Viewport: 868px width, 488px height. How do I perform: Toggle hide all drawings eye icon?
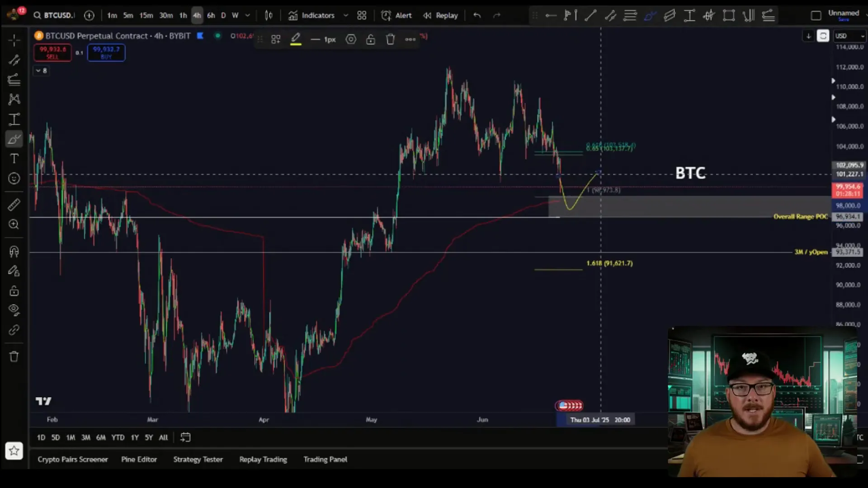(14, 310)
